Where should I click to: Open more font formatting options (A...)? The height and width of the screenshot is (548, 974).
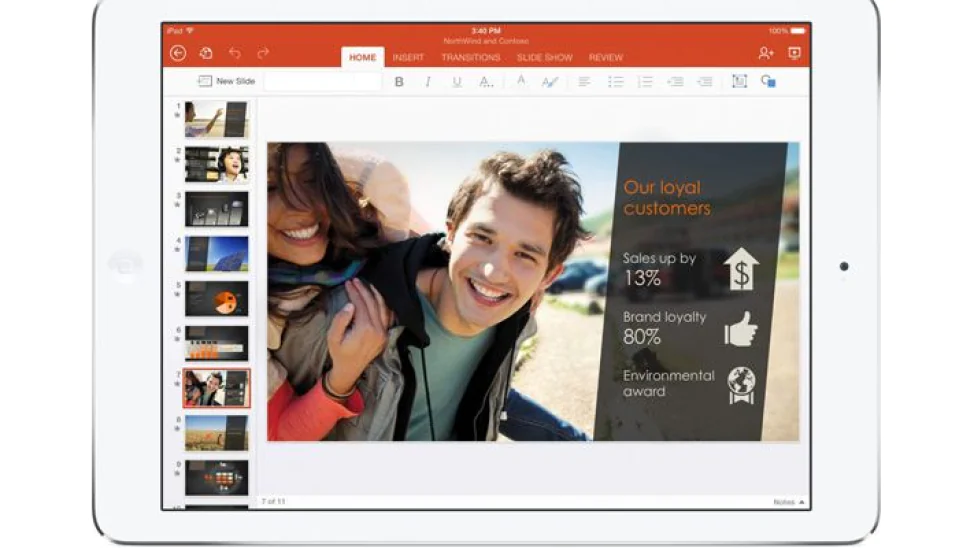pyautogui.click(x=486, y=81)
